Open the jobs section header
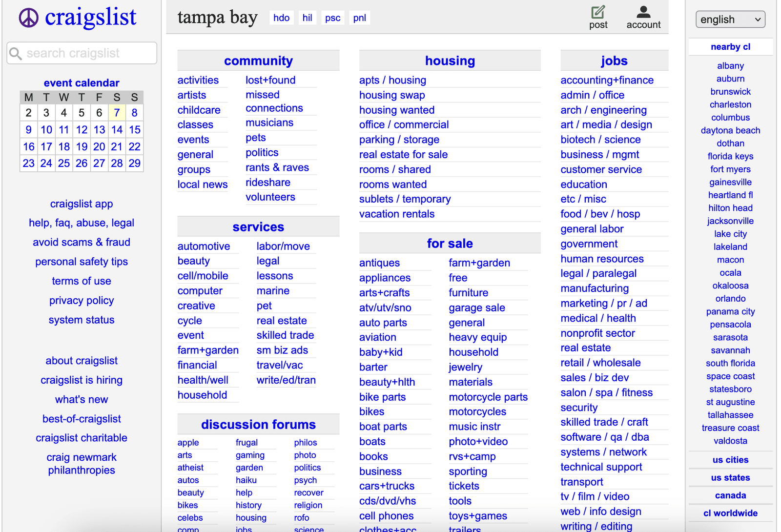781x532 pixels. [x=614, y=61]
